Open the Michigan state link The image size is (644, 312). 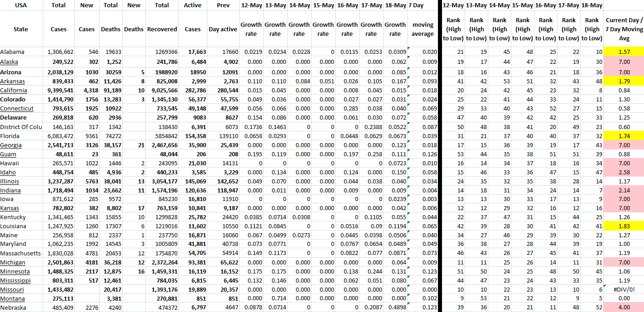tap(13, 263)
